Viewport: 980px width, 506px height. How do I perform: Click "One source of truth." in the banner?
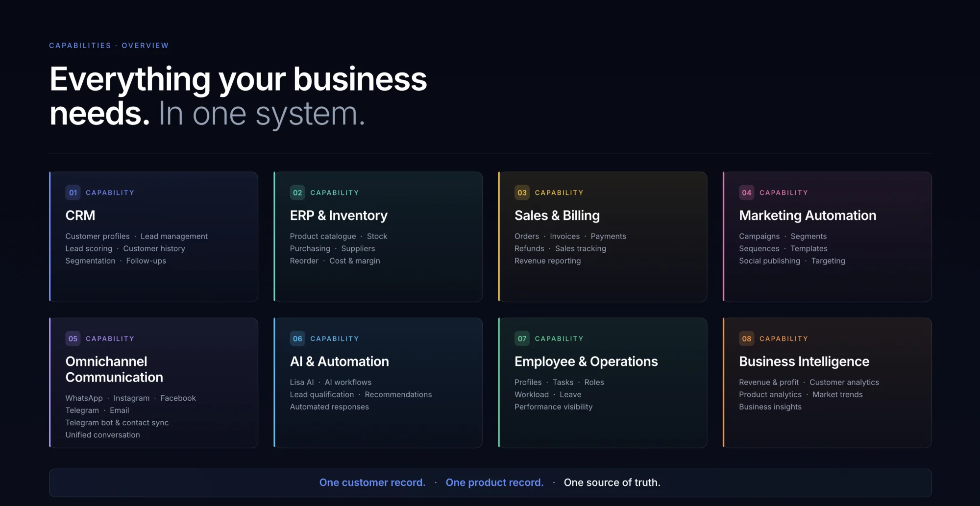612,482
